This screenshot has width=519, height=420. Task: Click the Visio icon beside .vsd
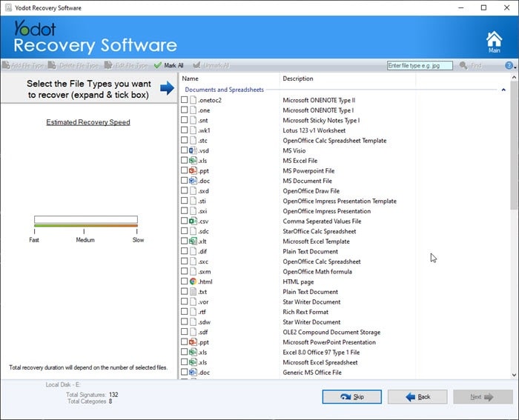point(193,150)
